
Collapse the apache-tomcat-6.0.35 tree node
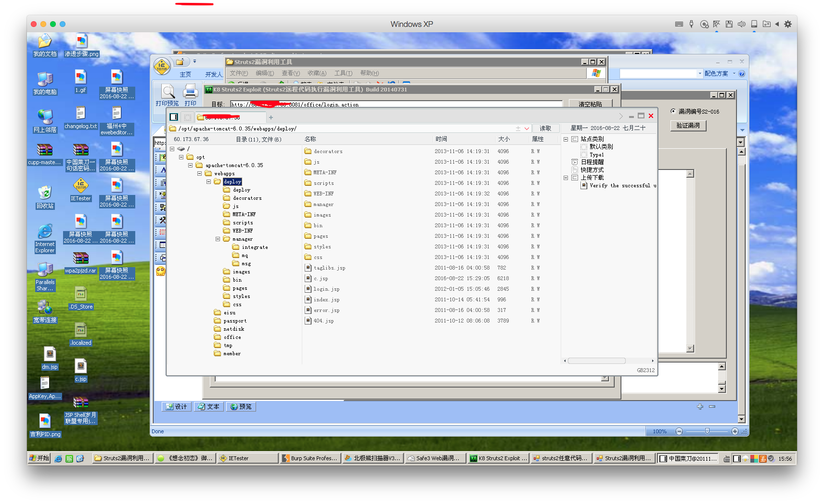click(x=190, y=165)
